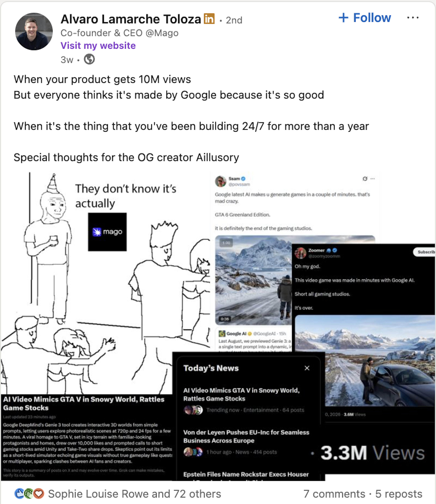
Task: Click the LinkedIn premium badge icon
Action: click(209, 19)
